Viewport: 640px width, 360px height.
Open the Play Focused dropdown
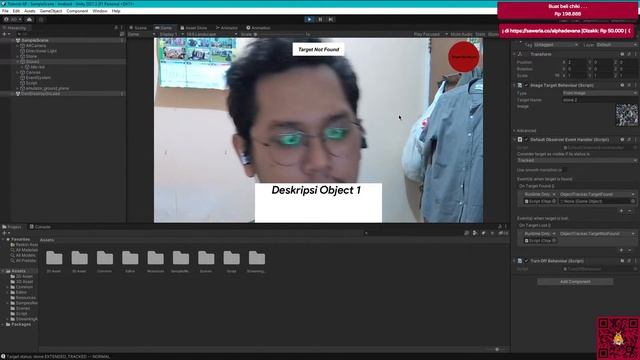coord(430,34)
